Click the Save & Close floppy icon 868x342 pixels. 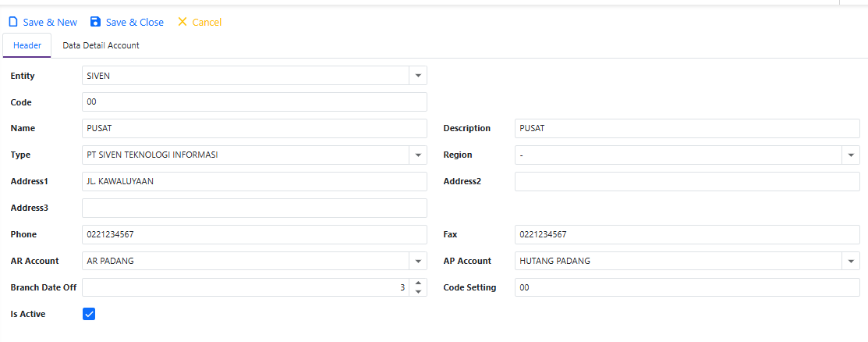tap(95, 22)
